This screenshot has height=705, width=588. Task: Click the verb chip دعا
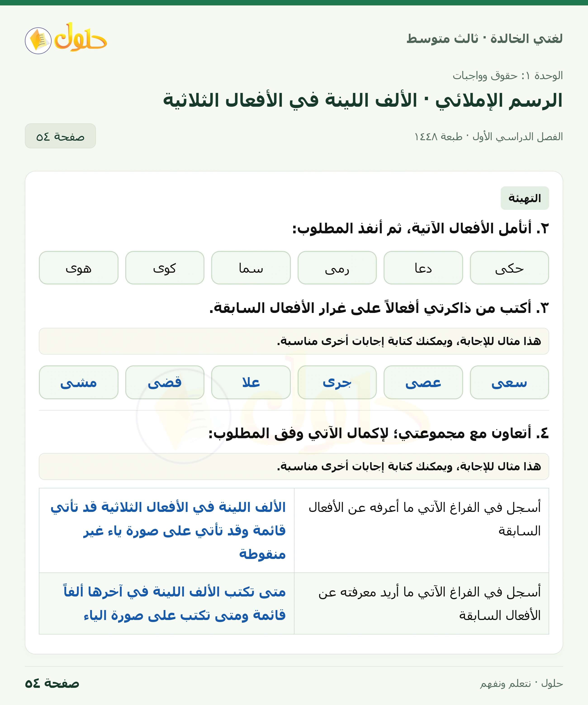[423, 267]
